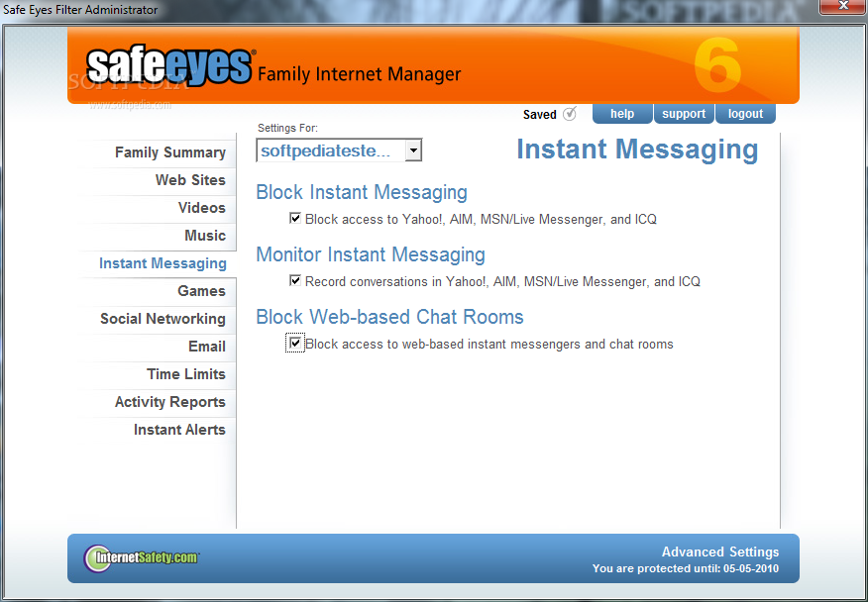Screen dimensions: 868x602
Task: Click the Family Internet Manager header text
Action: coord(360,74)
